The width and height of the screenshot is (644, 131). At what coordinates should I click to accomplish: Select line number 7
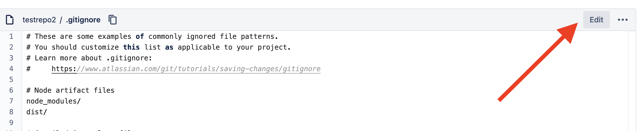[11, 101]
